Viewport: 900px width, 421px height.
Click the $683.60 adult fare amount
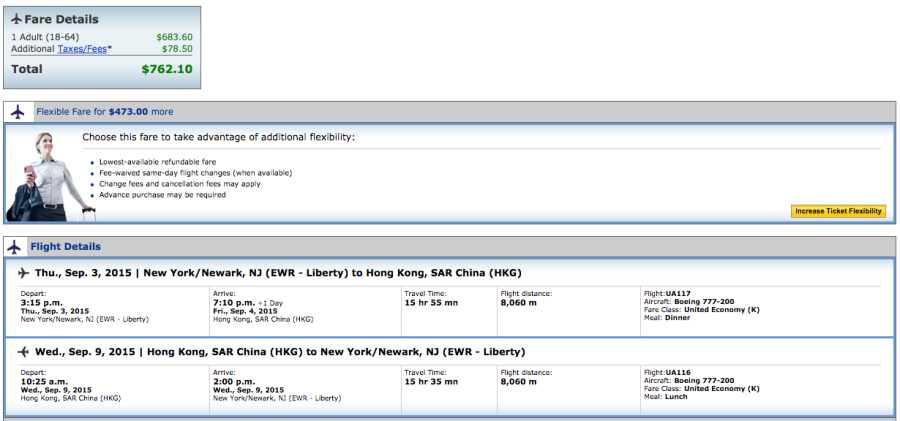174,37
